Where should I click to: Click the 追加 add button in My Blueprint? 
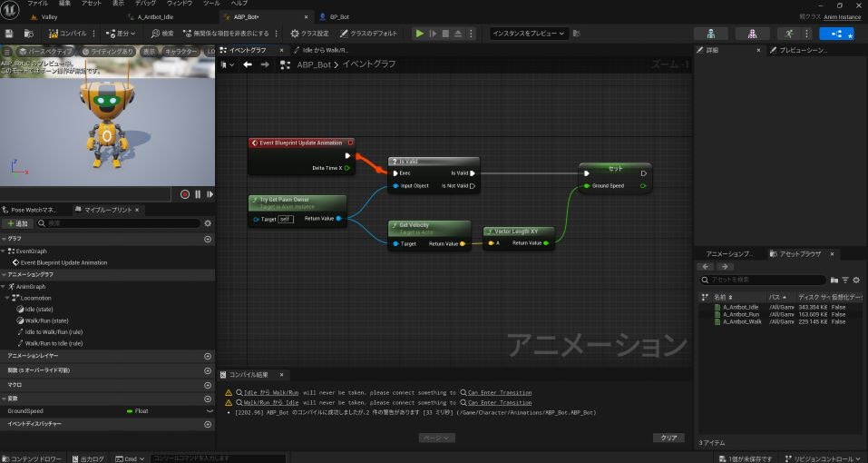[x=17, y=223]
